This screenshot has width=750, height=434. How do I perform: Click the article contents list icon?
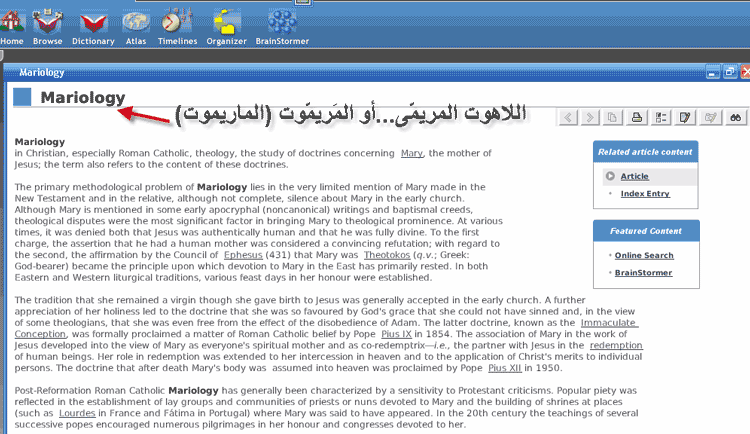coord(661,117)
